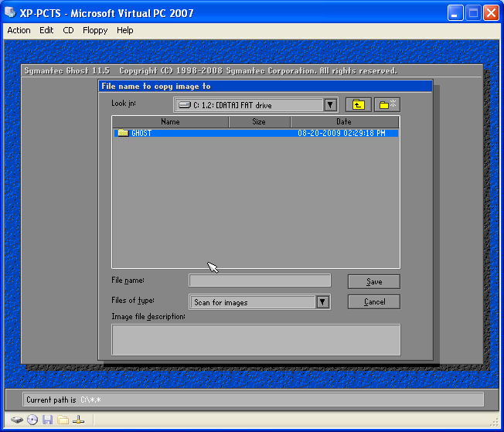
Task: Expand the Look in drive dropdown arrow
Action: coord(330,105)
